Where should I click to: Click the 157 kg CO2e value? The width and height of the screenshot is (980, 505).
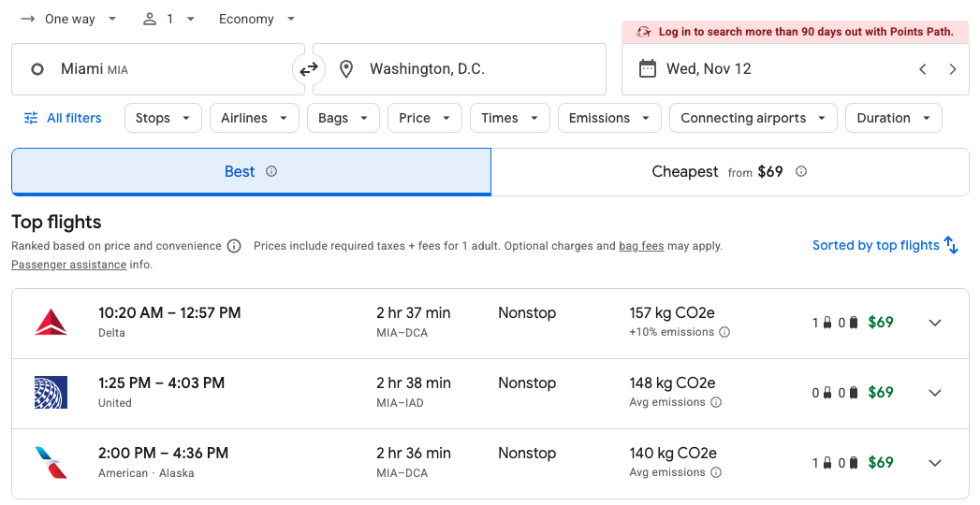672,313
